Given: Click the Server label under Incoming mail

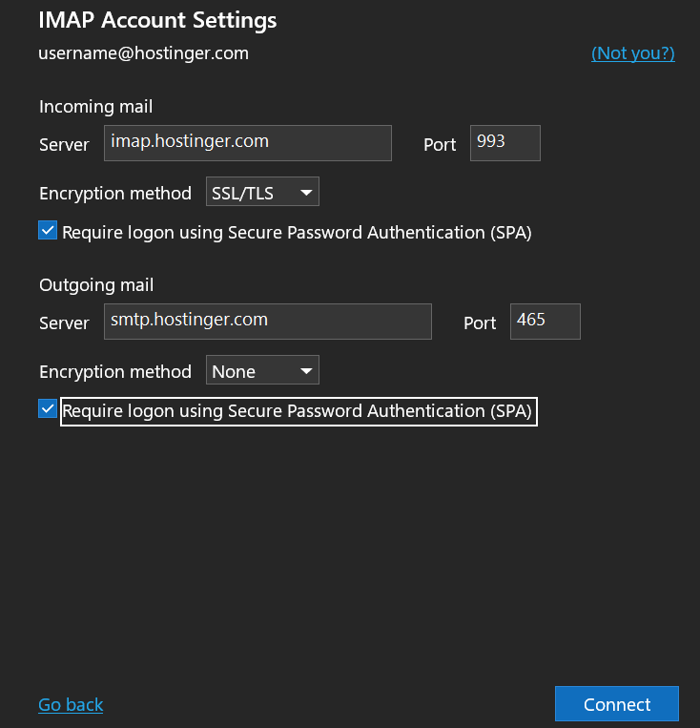Looking at the screenshot, I should pyautogui.click(x=64, y=145).
